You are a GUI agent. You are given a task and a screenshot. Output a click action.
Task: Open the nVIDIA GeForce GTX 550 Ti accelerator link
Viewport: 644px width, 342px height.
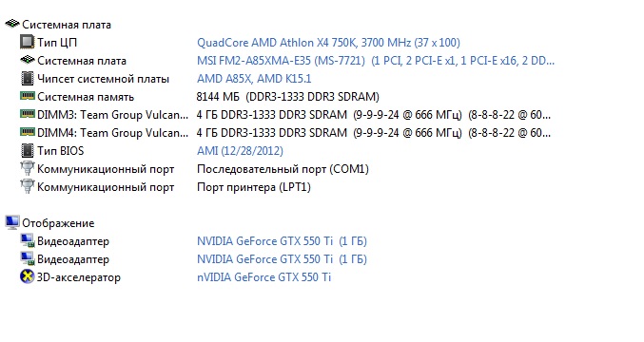click(263, 277)
